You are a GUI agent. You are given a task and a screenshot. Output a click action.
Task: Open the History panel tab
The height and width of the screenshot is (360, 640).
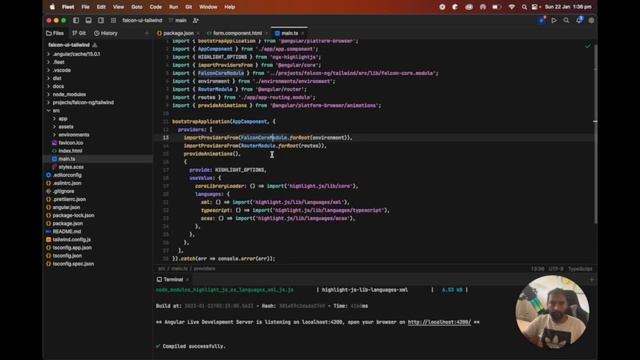click(x=106, y=33)
